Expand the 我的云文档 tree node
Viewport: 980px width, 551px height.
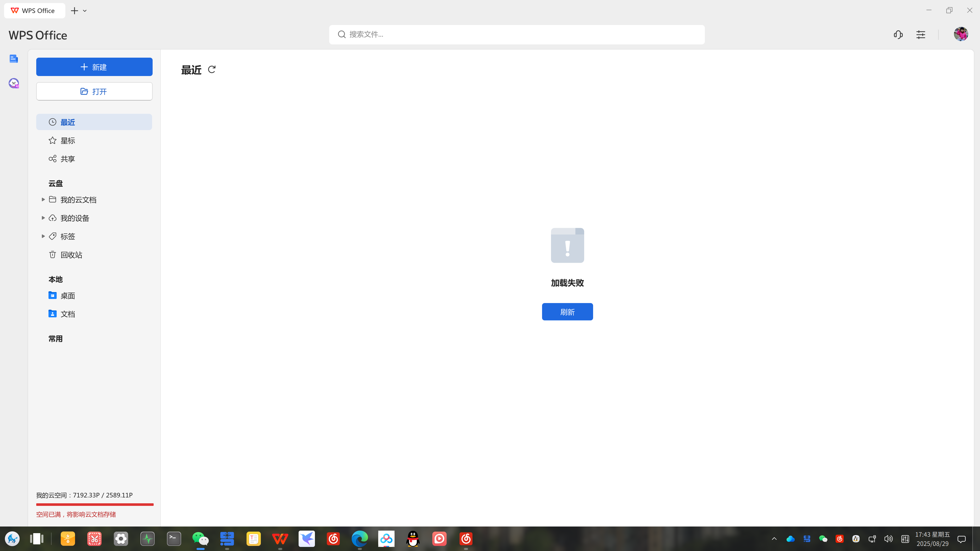pos(43,200)
